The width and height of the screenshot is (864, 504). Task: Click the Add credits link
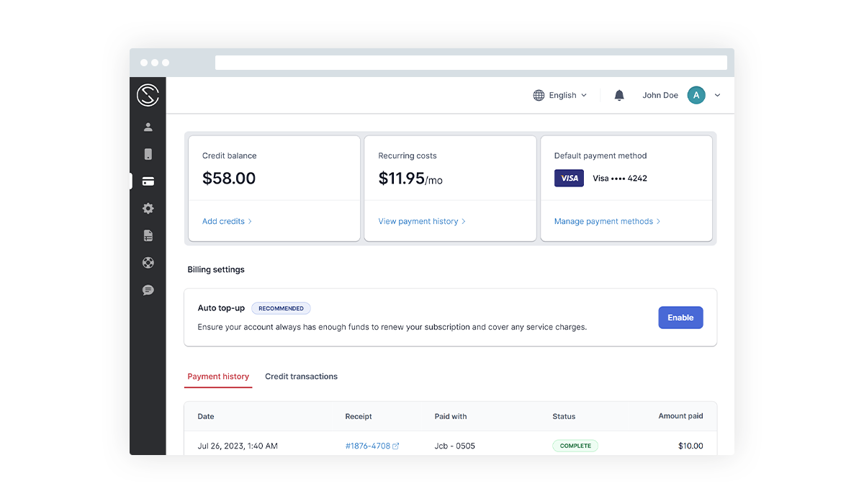pos(227,221)
